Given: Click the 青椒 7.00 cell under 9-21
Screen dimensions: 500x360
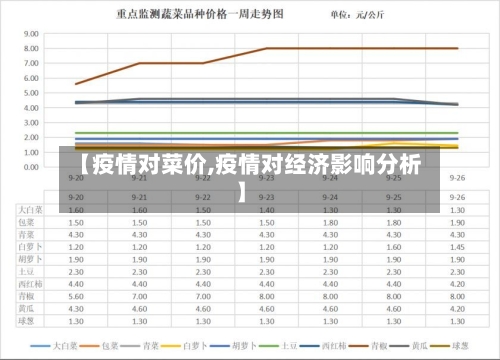Looking at the screenshot, I should coord(139,296).
